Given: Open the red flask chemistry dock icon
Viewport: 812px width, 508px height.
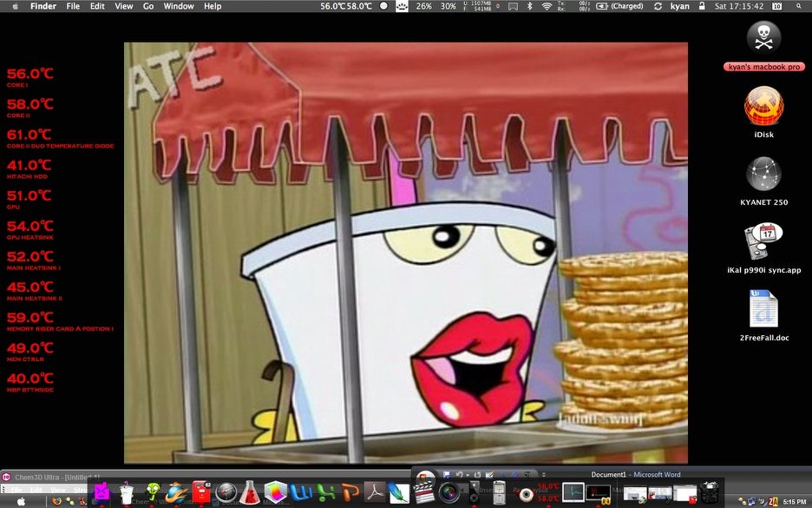Looking at the screenshot, I should click(x=250, y=492).
